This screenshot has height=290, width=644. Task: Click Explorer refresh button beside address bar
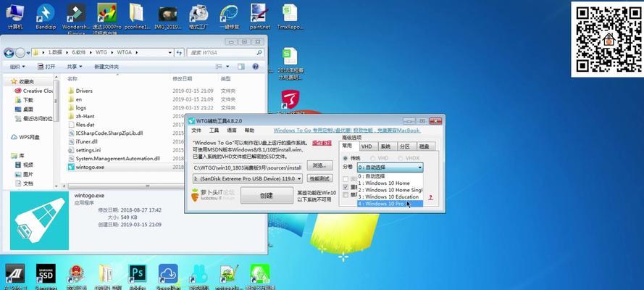tap(179, 53)
